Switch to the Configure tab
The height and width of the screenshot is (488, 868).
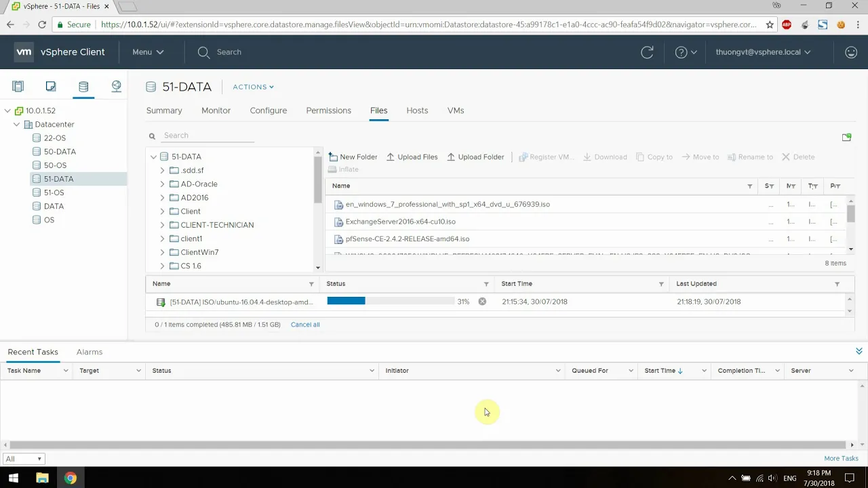click(x=268, y=110)
